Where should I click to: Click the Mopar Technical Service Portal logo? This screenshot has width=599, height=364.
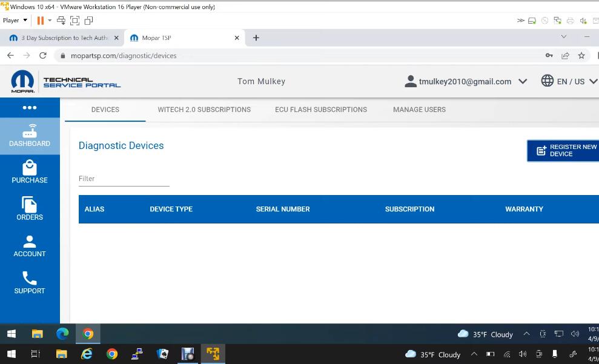coord(65,81)
